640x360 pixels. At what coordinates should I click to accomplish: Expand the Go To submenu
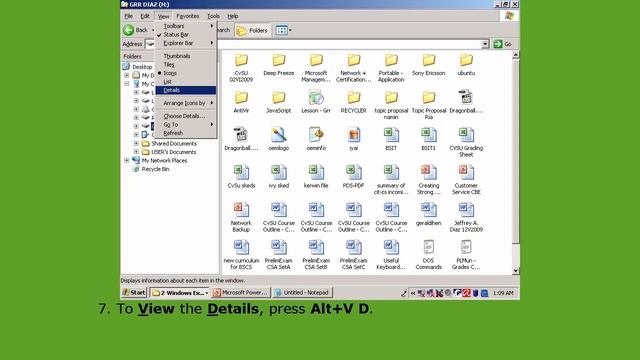[186, 124]
